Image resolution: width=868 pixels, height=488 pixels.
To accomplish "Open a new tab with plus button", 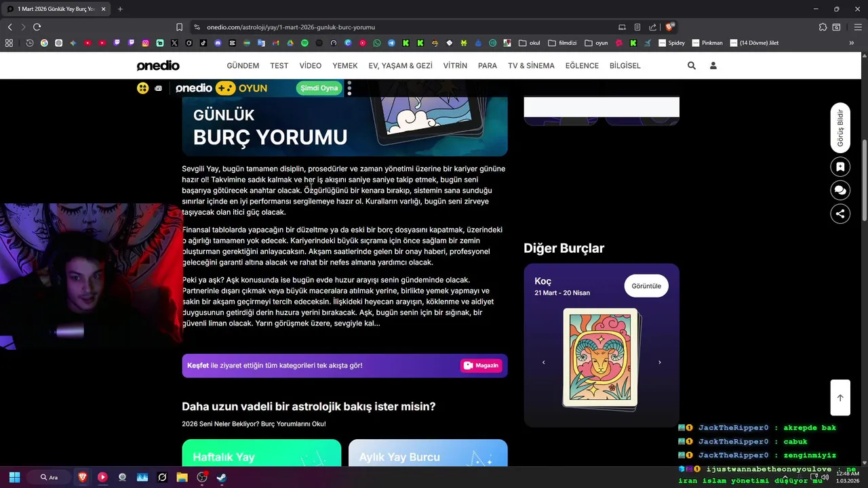I will 120,9.
